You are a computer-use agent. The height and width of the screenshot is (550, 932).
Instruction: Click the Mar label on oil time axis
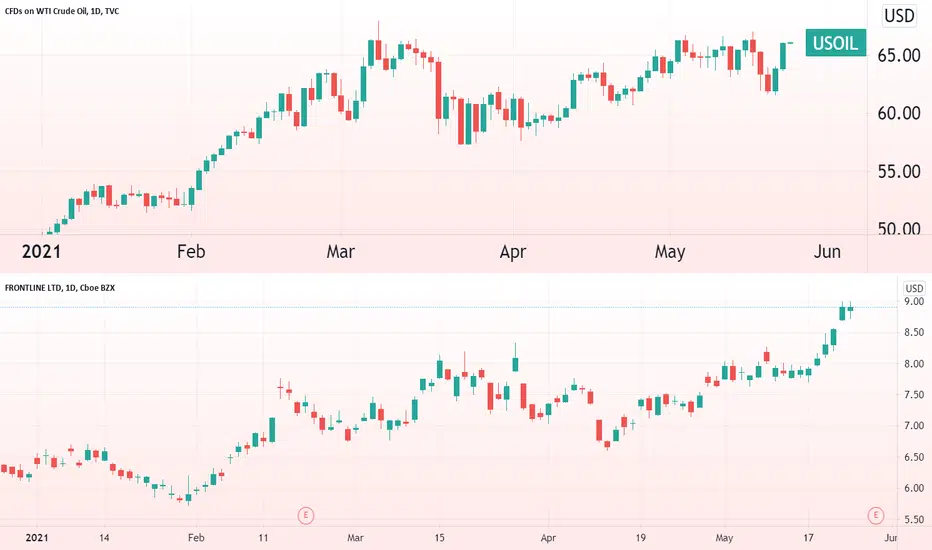click(x=341, y=252)
